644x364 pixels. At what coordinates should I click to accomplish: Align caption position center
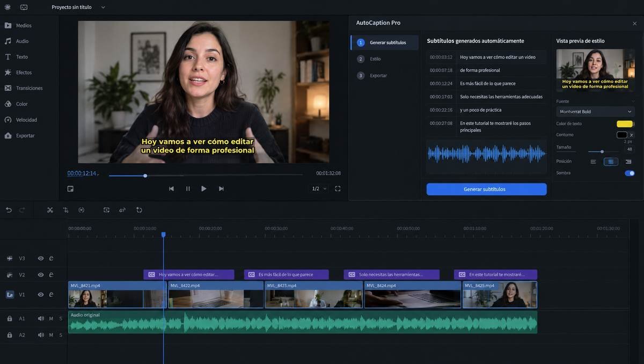point(611,162)
